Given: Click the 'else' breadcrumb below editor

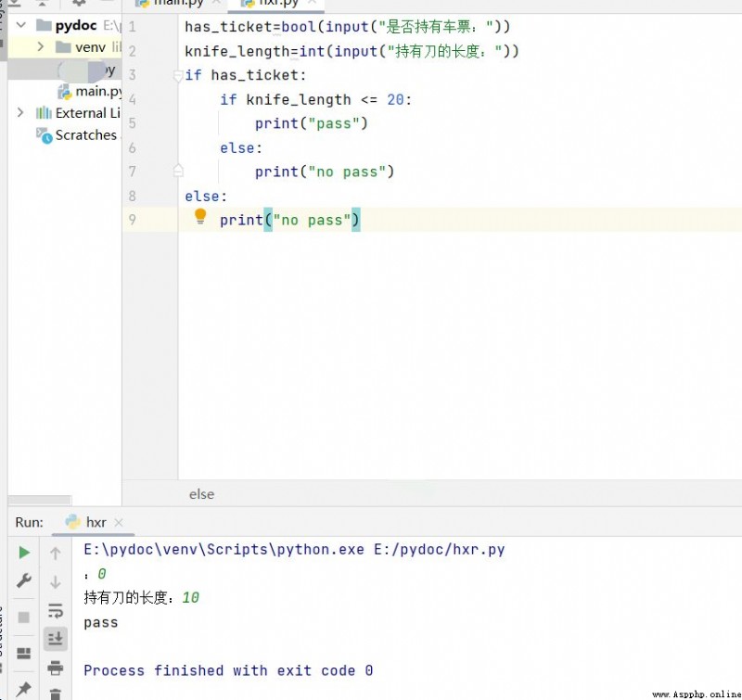Looking at the screenshot, I should pyautogui.click(x=201, y=494).
